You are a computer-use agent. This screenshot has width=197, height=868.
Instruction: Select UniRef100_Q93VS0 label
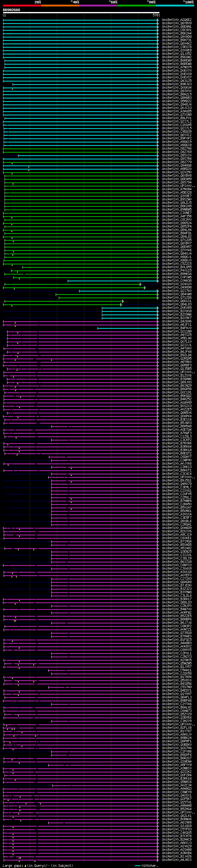point(177,91)
